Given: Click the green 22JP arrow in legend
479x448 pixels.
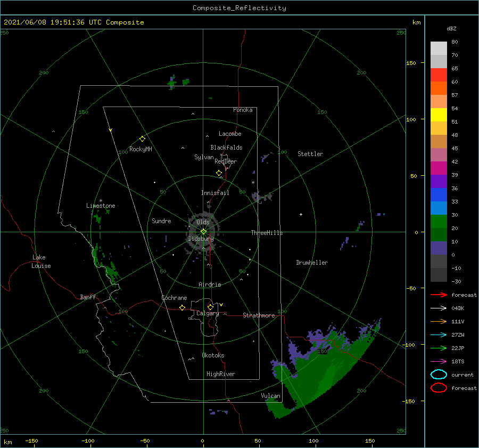Looking at the screenshot, I should (439, 348).
